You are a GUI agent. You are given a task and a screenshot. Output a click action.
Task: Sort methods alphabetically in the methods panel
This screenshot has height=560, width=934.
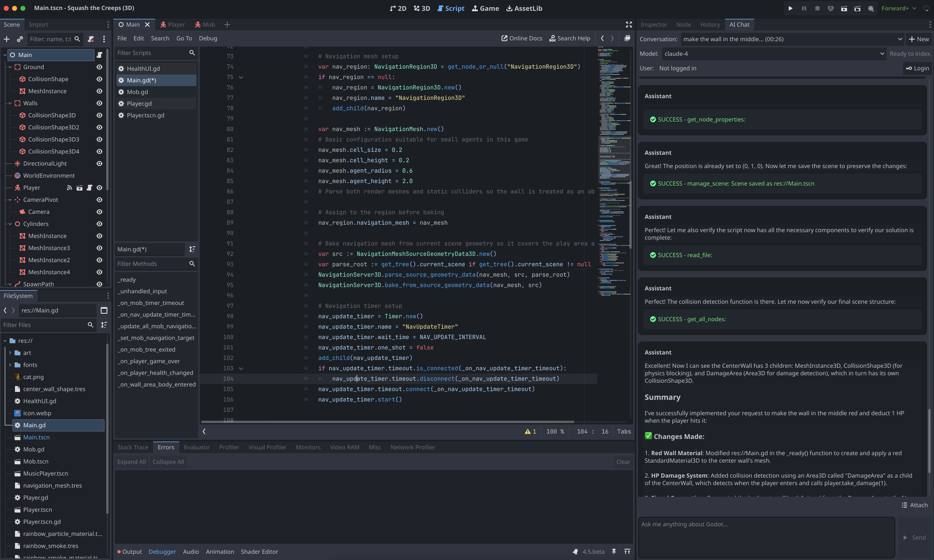click(x=192, y=249)
